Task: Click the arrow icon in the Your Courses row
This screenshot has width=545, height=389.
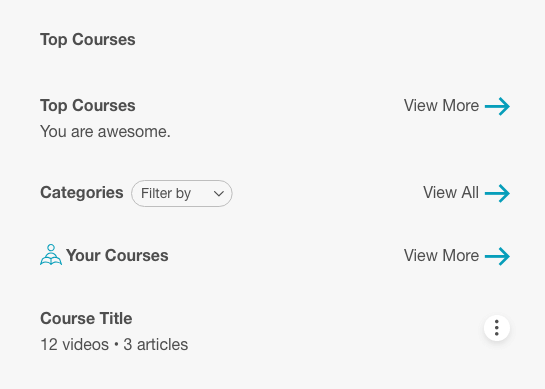Action: click(x=497, y=256)
